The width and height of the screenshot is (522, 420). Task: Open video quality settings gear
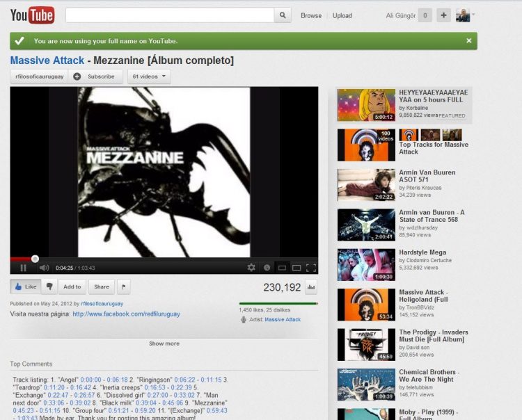(251, 267)
